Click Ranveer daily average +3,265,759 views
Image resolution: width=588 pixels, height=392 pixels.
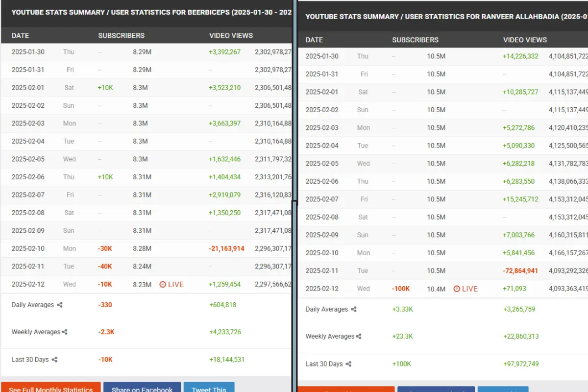519,309
